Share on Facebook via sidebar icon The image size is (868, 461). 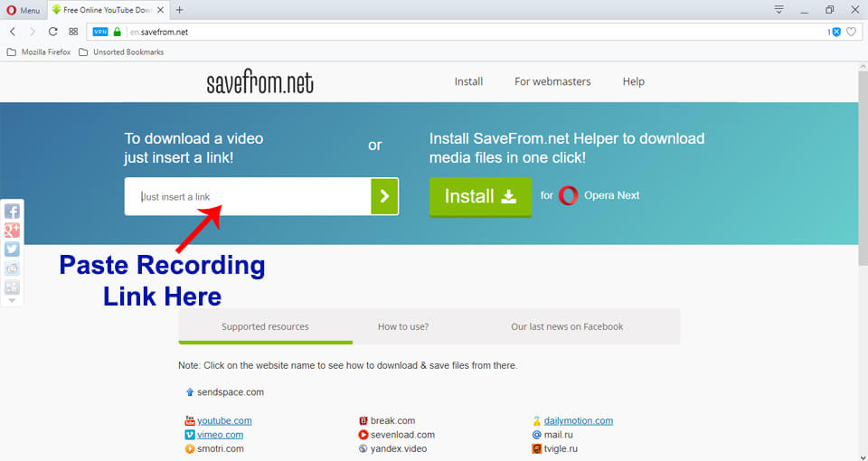[12, 211]
